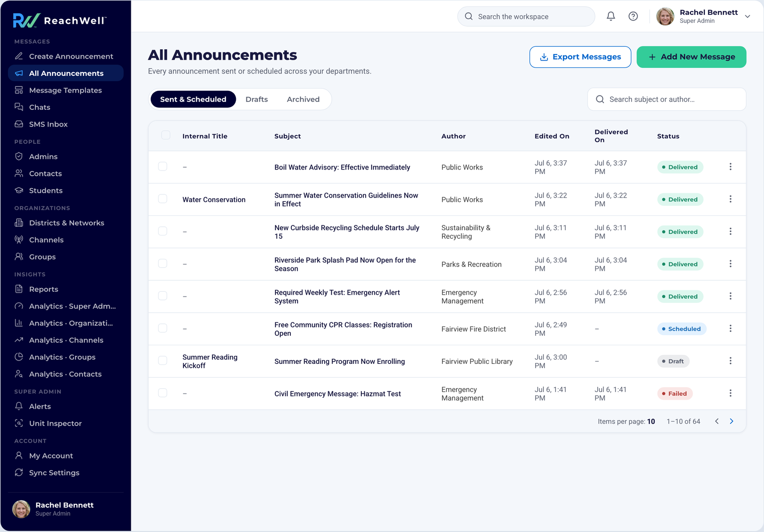Open row actions for Free Community CPR Classes

730,329
